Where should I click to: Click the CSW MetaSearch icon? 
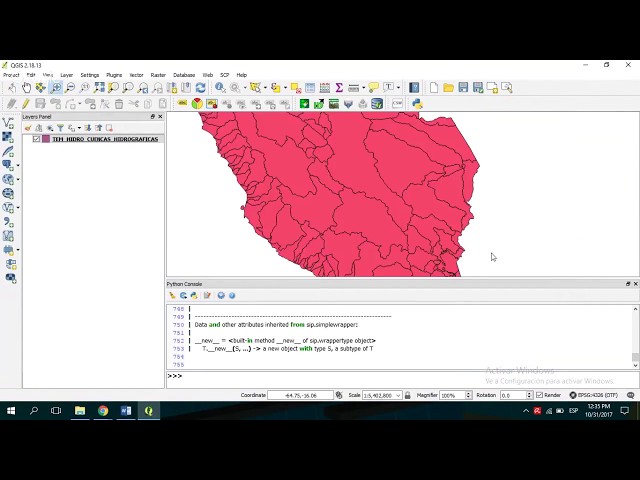coord(397,104)
